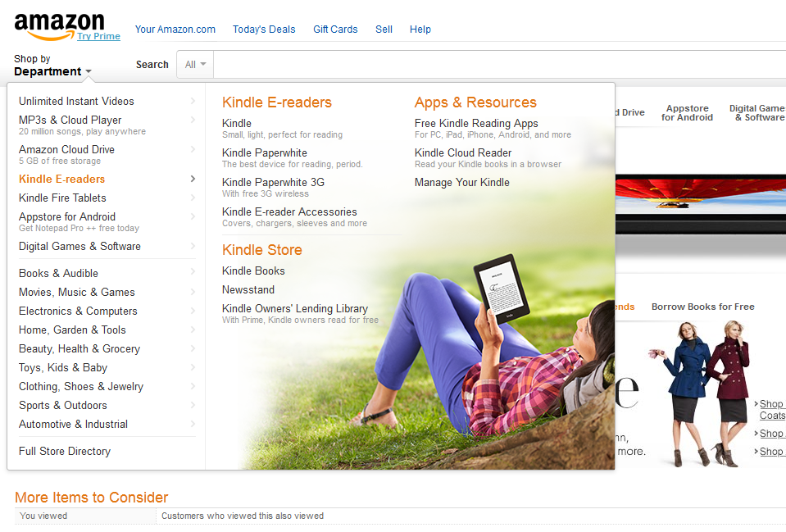Screen dimensions: 786x532
Task: Select Digital Games & Software menu item
Action: click(80, 247)
